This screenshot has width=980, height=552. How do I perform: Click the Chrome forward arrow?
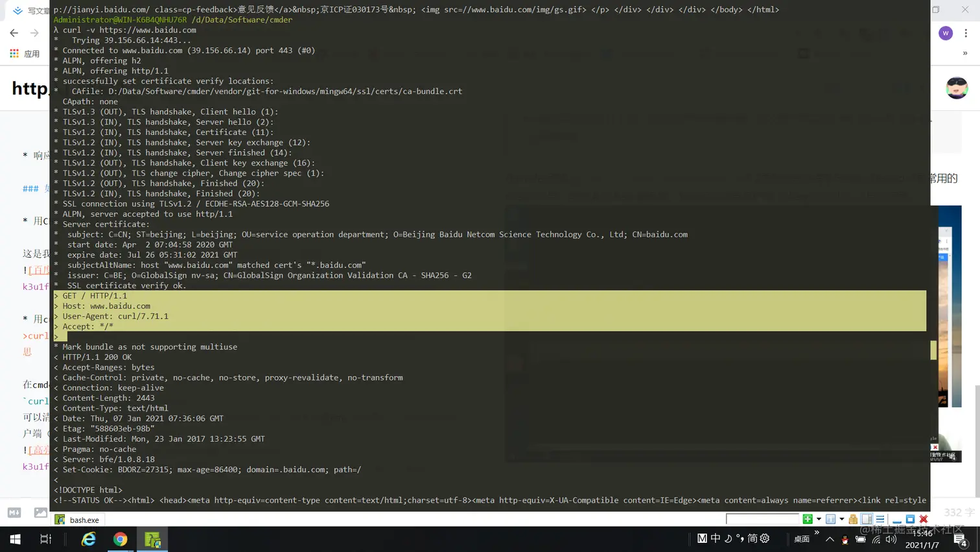click(34, 33)
